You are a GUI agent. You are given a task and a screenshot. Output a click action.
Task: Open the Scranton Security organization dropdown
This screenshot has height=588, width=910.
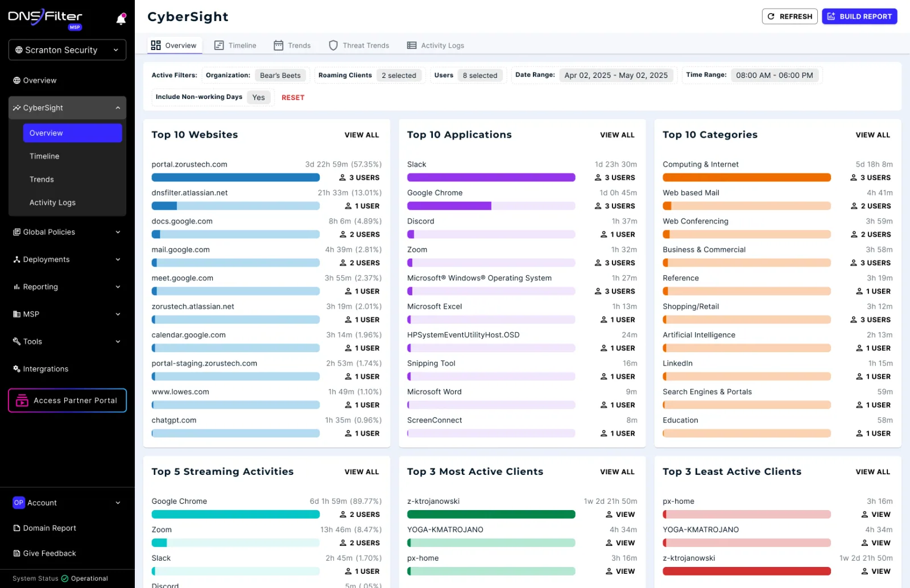click(x=67, y=50)
